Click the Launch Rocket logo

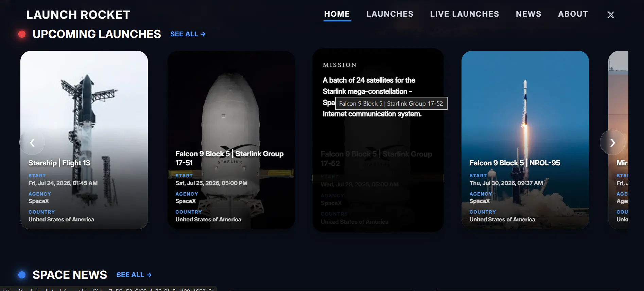[79, 15]
